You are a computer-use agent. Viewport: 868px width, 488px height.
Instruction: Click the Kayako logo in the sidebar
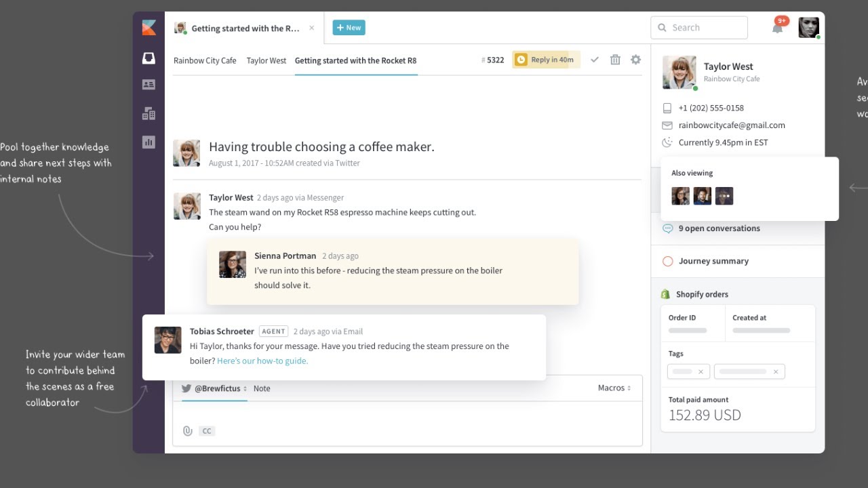tap(149, 28)
